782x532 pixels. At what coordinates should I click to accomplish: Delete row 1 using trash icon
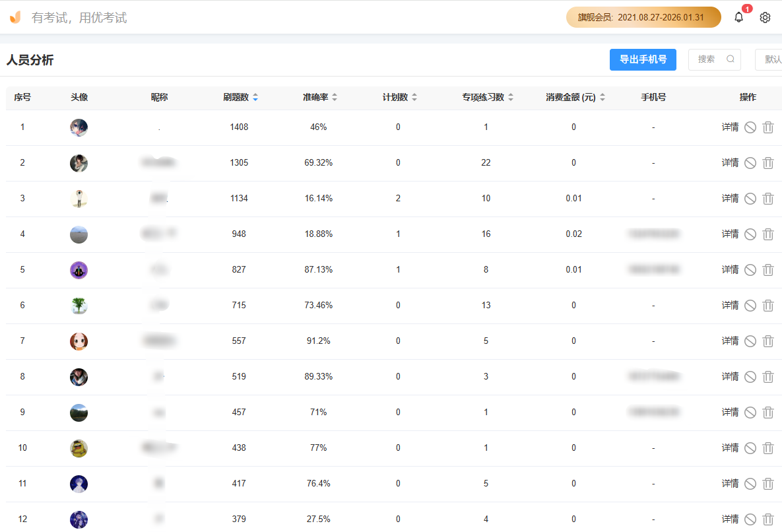tap(768, 127)
